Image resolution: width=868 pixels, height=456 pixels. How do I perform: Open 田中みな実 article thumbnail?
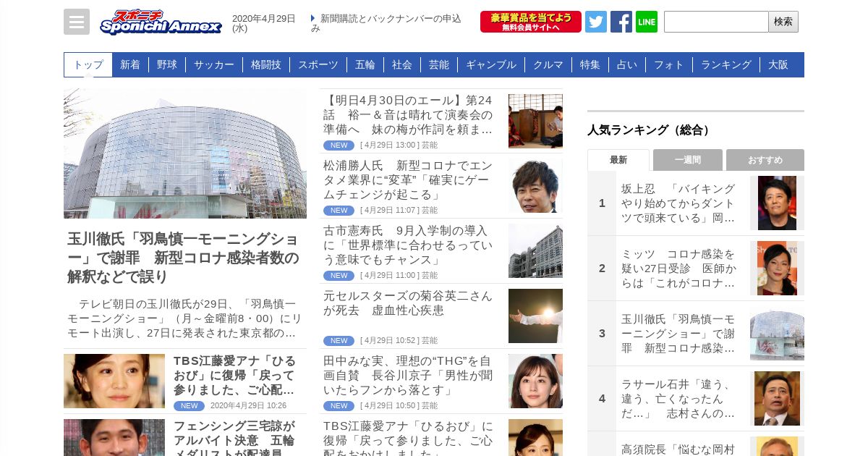(x=535, y=381)
